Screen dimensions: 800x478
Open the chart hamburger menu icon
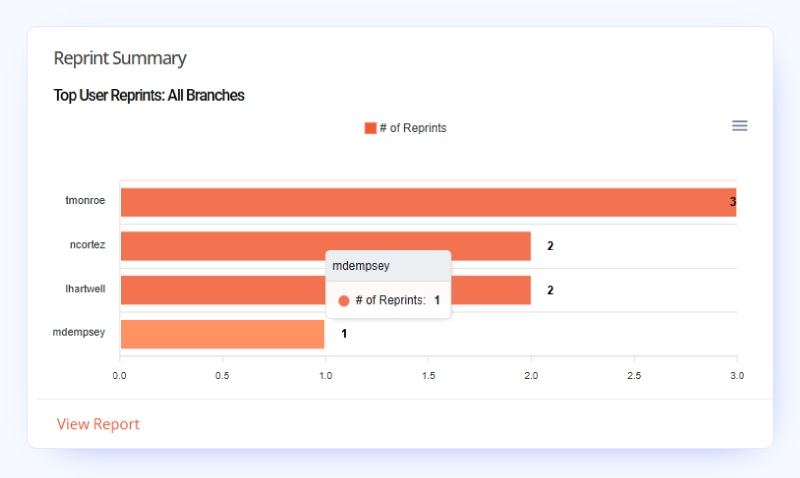(739, 125)
